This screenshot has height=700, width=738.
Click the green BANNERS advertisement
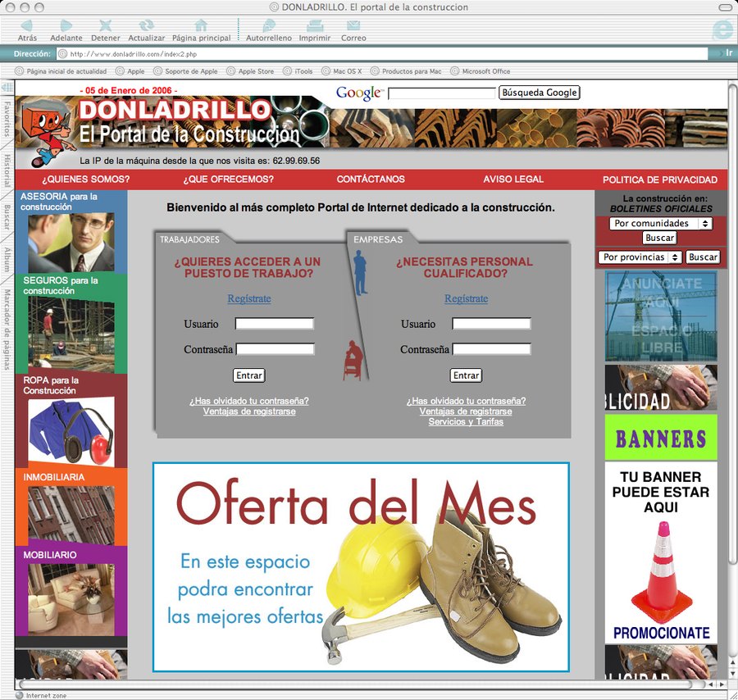(661, 438)
